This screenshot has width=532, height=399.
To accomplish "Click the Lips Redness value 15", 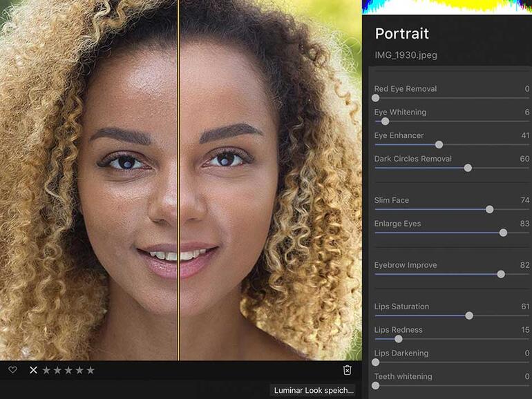I will pyautogui.click(x=526, y=330).
